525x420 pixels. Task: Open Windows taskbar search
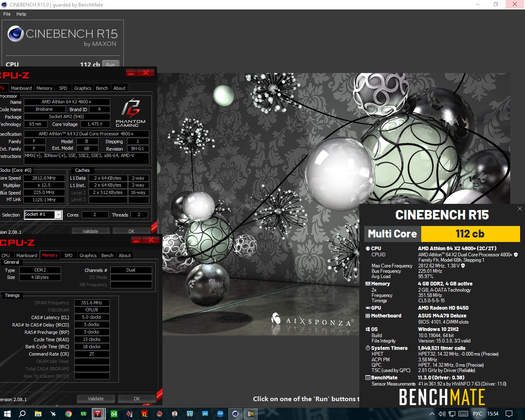coord(22,414)
